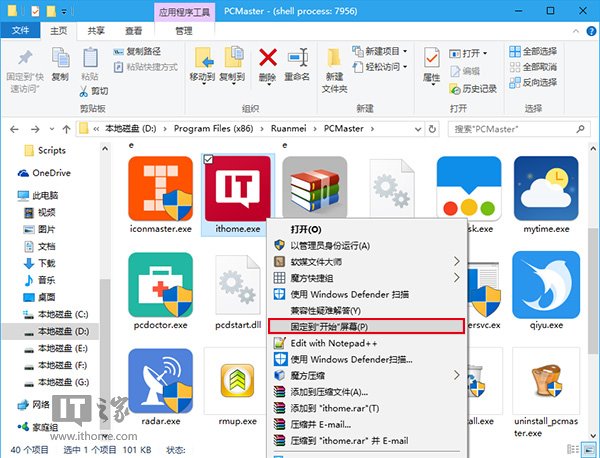
Task: Choose 添加到 "ithome.rar"(T) entry
Action: (x=367, y=408)
